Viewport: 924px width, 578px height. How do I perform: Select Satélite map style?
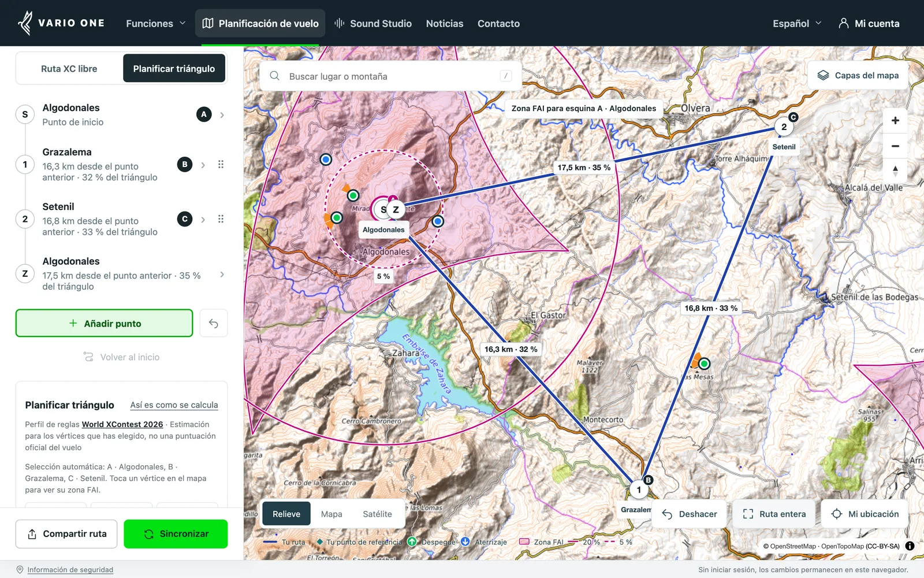(x=377, y=514)
